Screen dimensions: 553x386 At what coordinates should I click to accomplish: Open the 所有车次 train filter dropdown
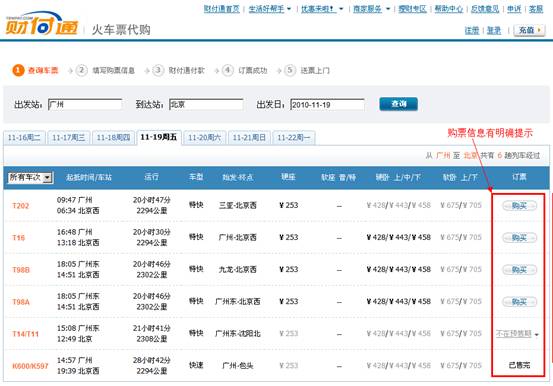(30, 177)
